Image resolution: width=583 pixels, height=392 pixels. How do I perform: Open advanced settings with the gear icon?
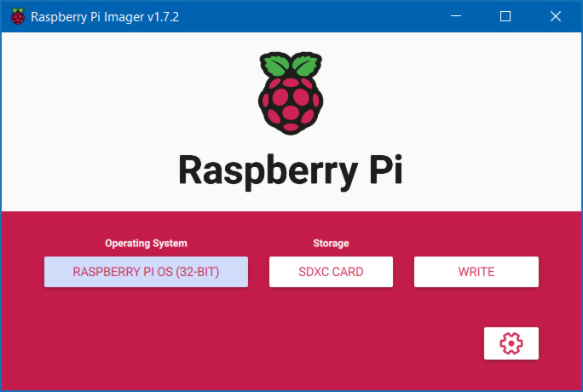point(511,343)
